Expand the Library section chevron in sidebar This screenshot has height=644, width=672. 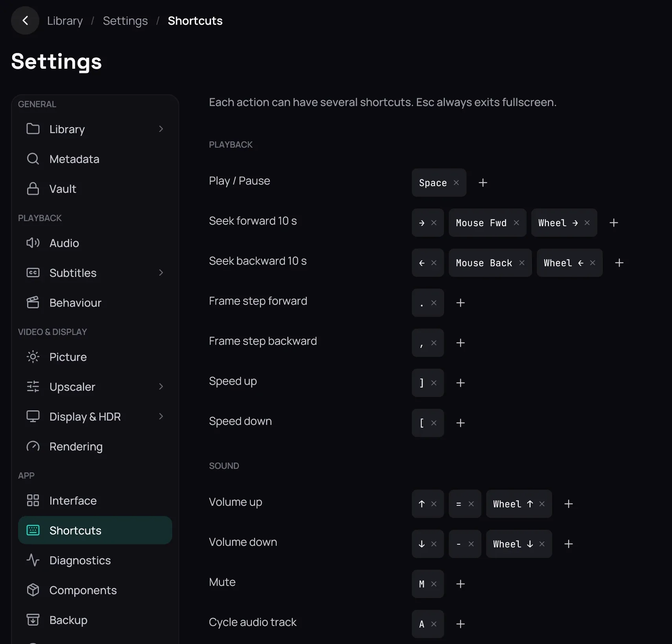point(161,129)
